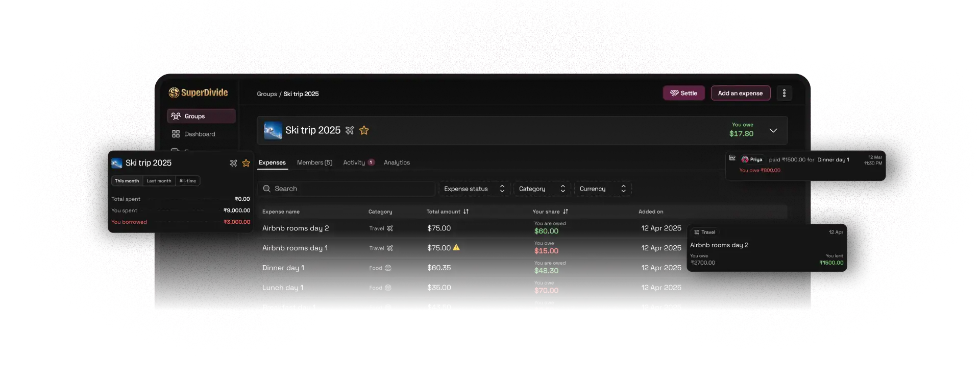Click the plane icon beside Ski trip 2025 title

[x=350, y=130]
